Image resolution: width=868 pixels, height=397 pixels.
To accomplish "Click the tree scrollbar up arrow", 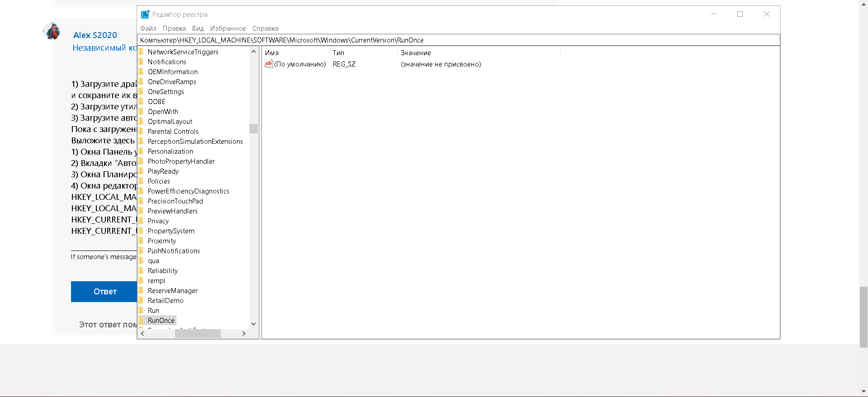I will 253,52.
